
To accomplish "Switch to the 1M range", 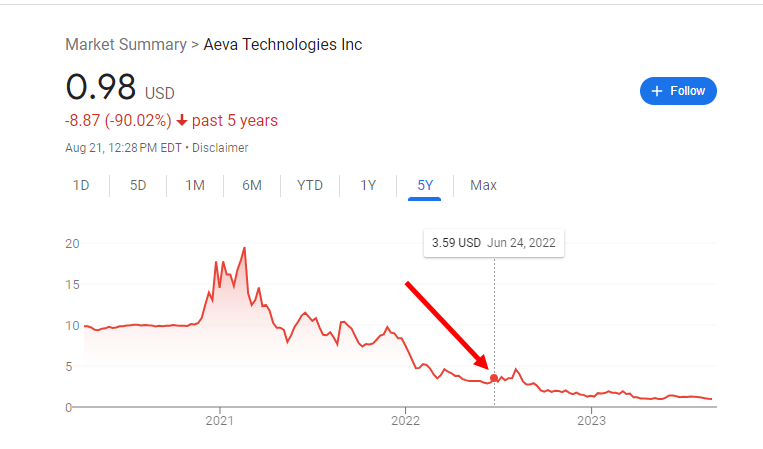I will pos(195,185).
